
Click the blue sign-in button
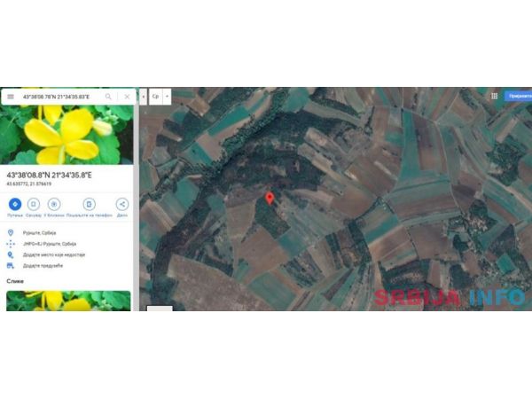click(x=518, y=96)
